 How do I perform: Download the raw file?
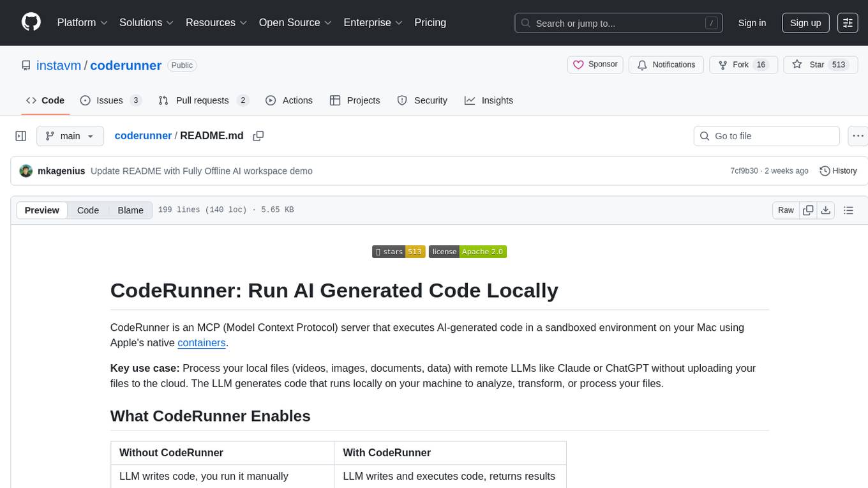pyautogui.click(x=825, y=210)
